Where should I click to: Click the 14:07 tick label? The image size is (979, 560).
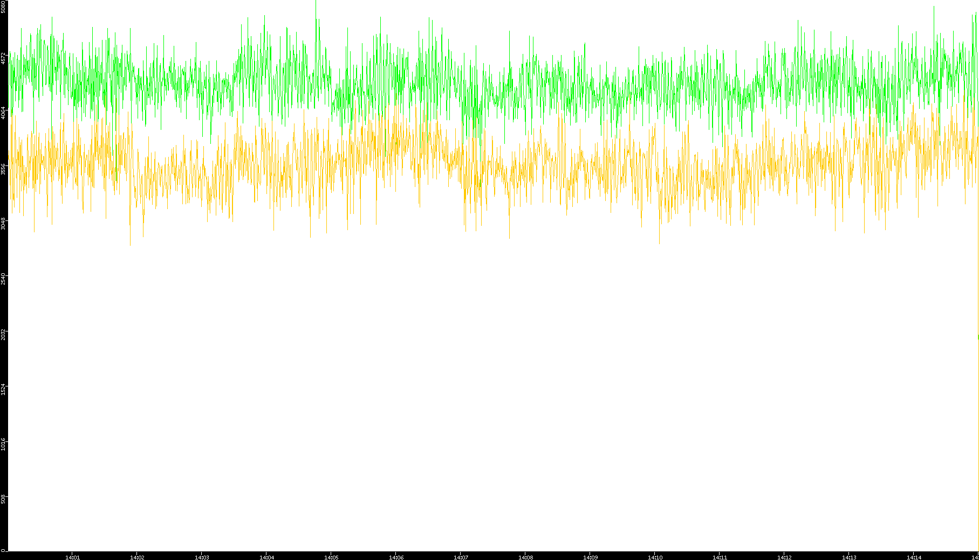[461, 557]
